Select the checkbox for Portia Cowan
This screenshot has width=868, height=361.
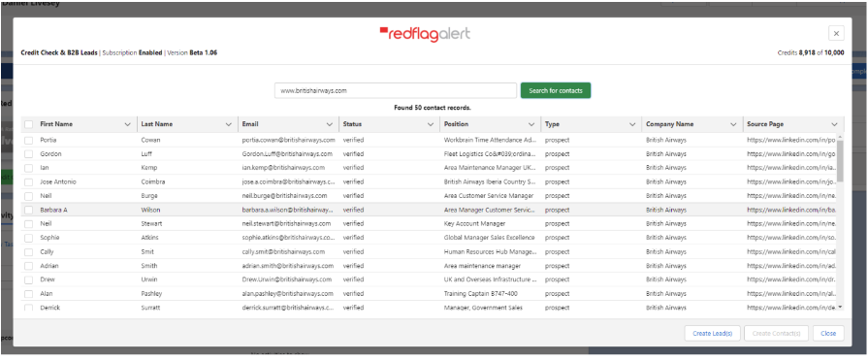[29, 140]
